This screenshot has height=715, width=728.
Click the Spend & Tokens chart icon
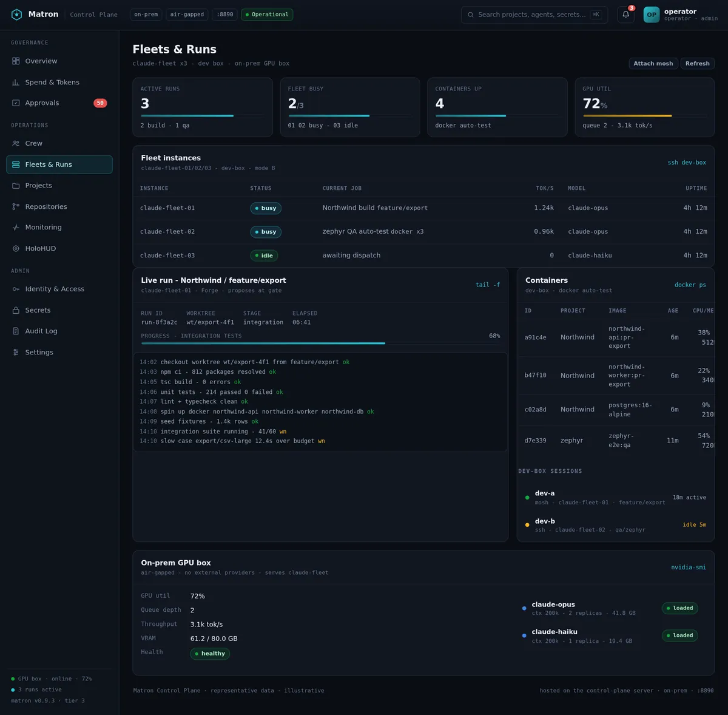tap(16, 83)
